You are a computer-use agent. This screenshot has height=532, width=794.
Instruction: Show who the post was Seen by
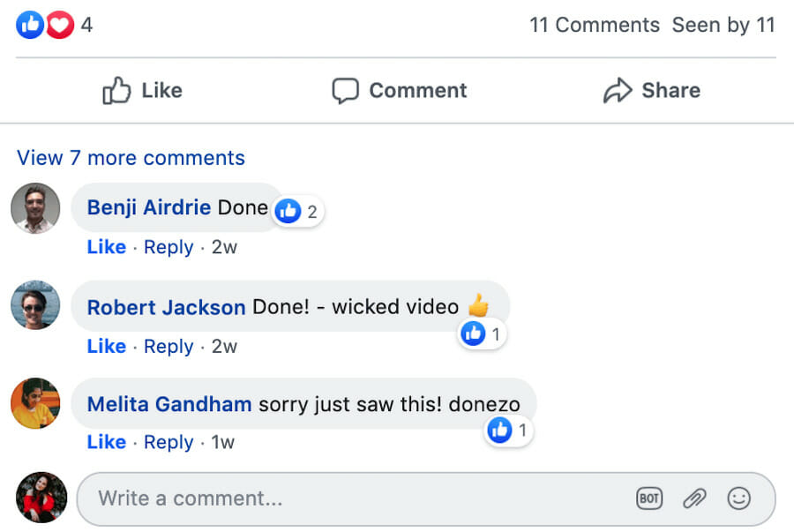coord(723,25)
